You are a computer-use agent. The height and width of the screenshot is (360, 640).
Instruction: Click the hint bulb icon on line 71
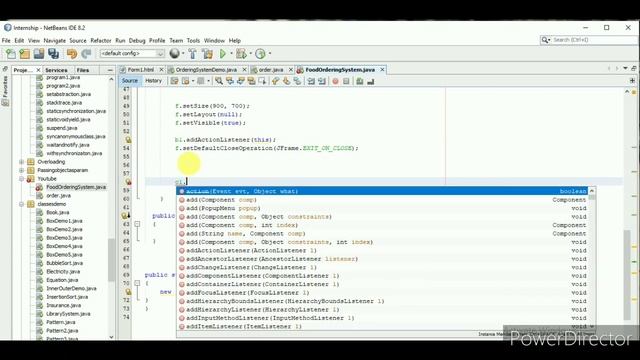tap(128, 292)
